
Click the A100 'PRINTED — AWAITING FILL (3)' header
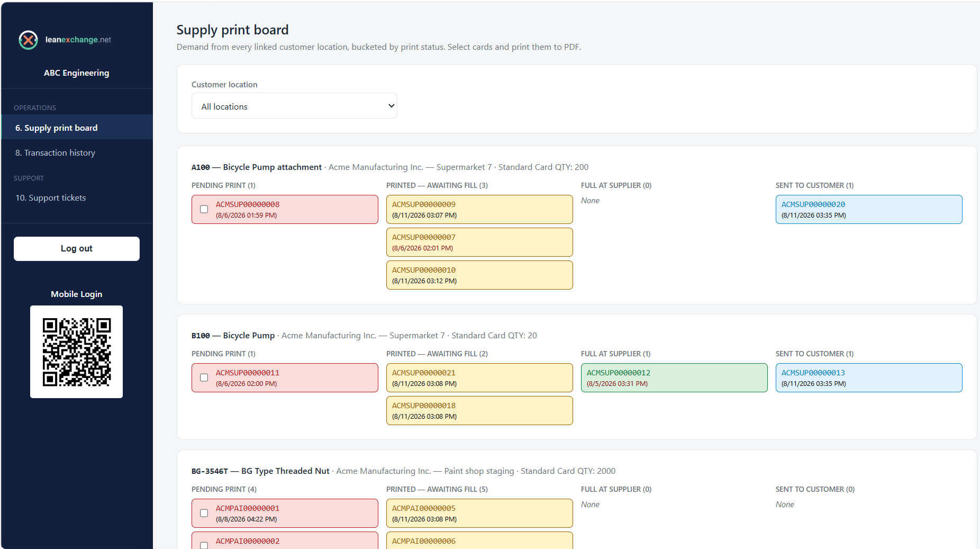pyautogui.click(x=437, y=185)
